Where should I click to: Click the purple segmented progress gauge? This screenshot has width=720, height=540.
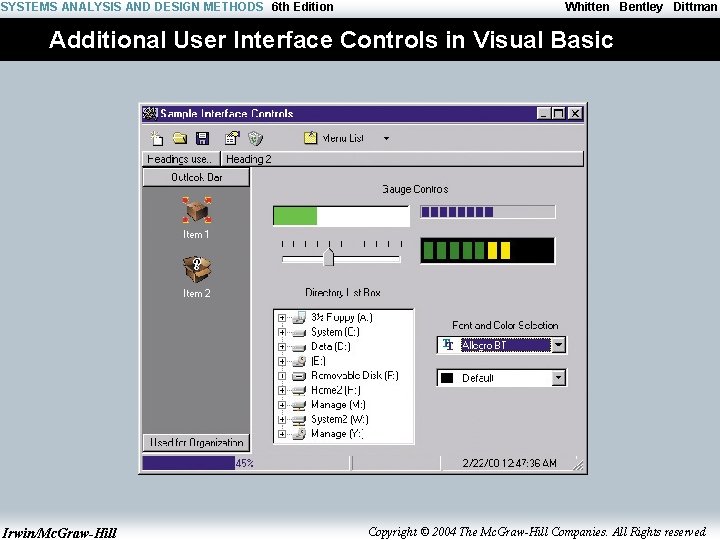tap(488, 212)
